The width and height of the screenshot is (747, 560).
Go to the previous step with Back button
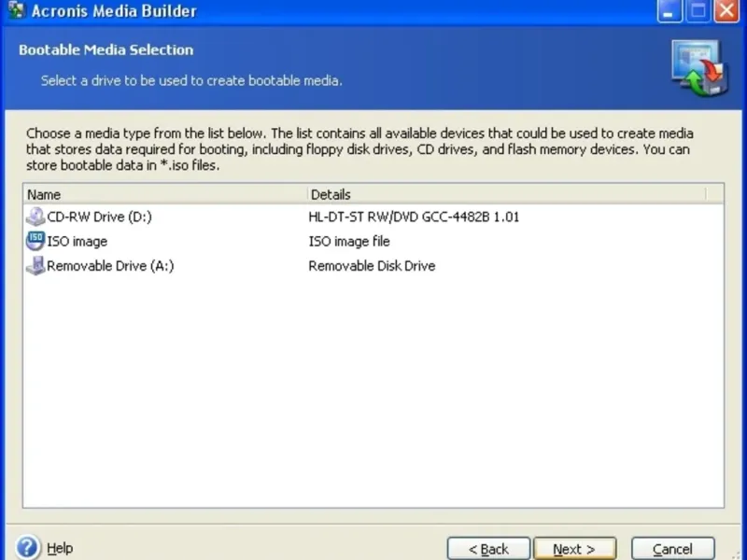pyautogui.click(x=488, y=549)
